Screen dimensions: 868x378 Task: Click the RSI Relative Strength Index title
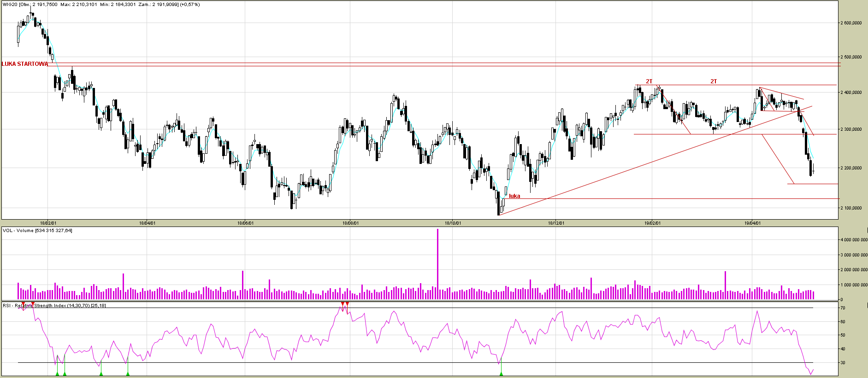[54, 306]
